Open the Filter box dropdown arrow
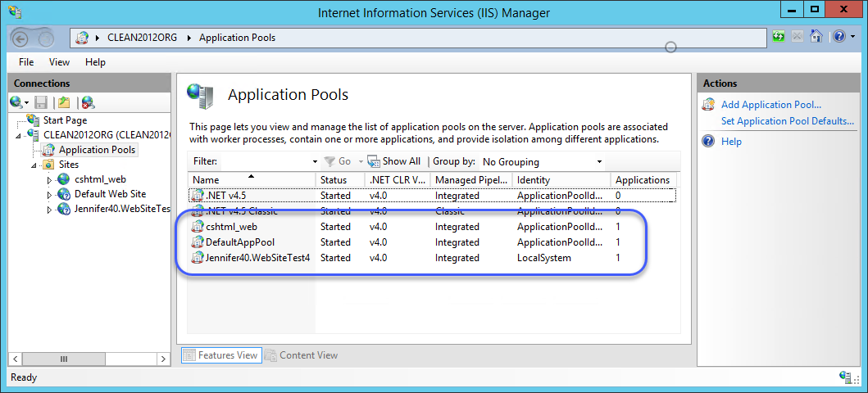Image resolution: width=868 pixels, height=393 pixels. click(316, 162)
